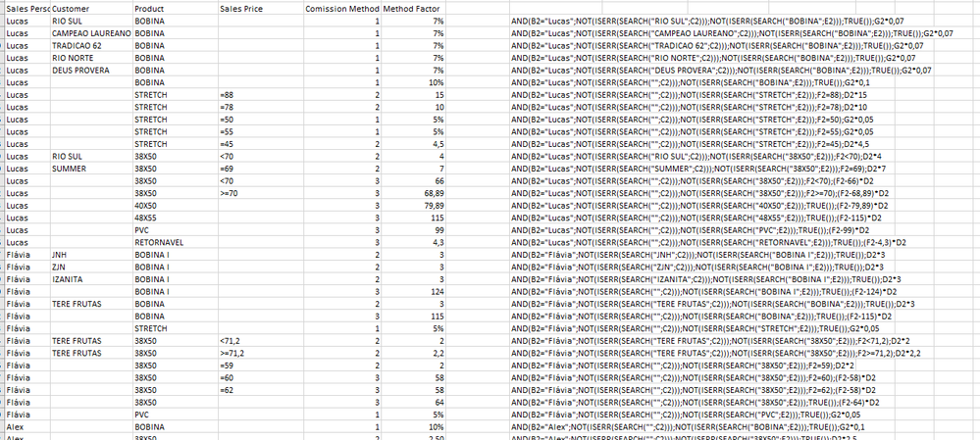
Task: Select the 79,89 method factor cell
Action: pyautogui.click(x=414, y=206)
